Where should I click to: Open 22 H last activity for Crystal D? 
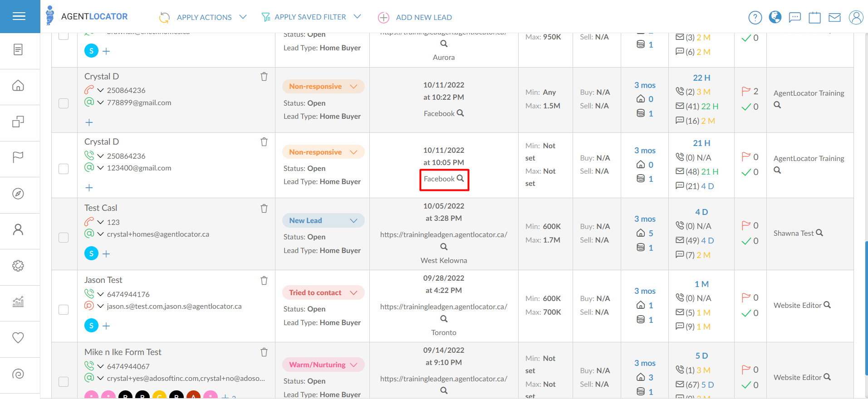click(701, 78)
